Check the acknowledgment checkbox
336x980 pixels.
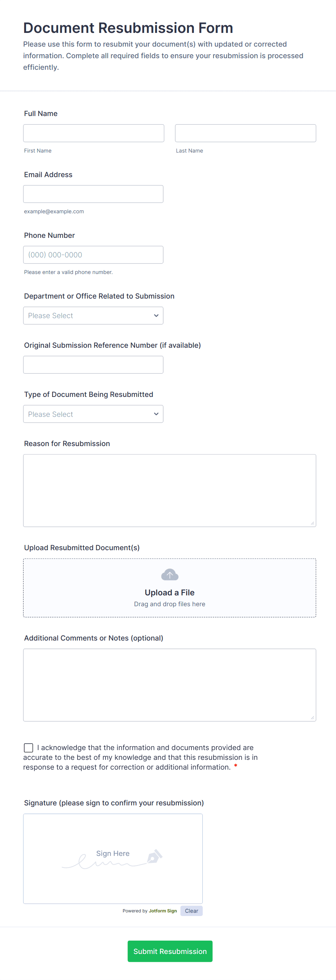tap(29, 748)
